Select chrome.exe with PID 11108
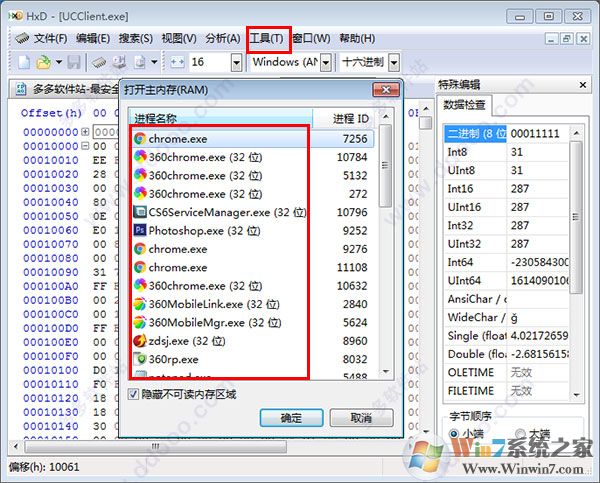This screenshot has height=483, width=600. point(251,267)
